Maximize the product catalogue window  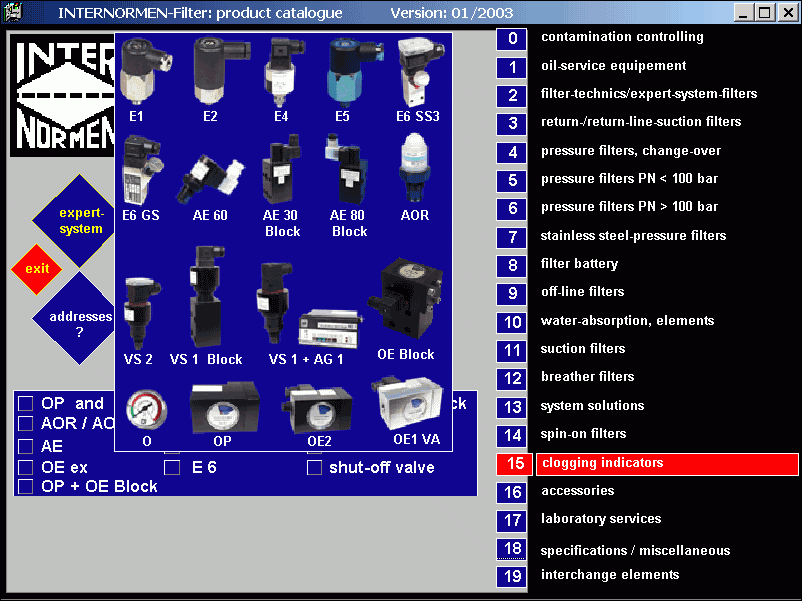coord(765,13)
